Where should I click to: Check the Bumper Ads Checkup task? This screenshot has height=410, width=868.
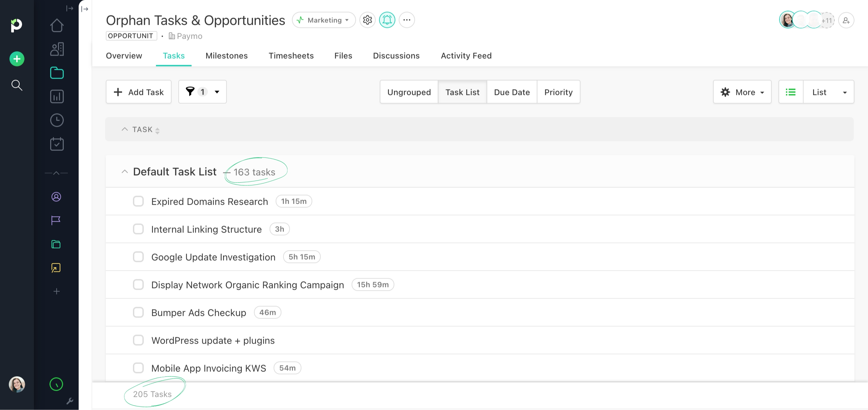pos(138,312)
